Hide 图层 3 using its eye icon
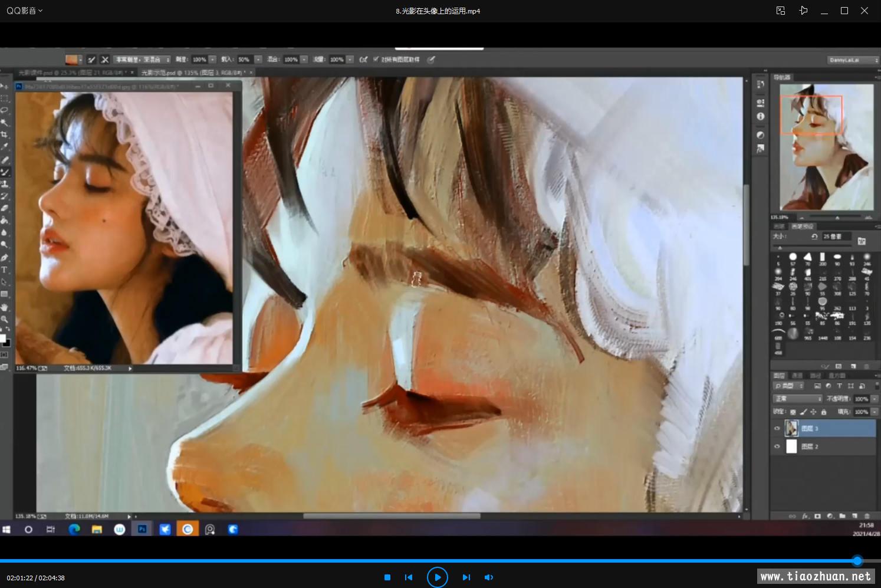 tap(777, 429)
